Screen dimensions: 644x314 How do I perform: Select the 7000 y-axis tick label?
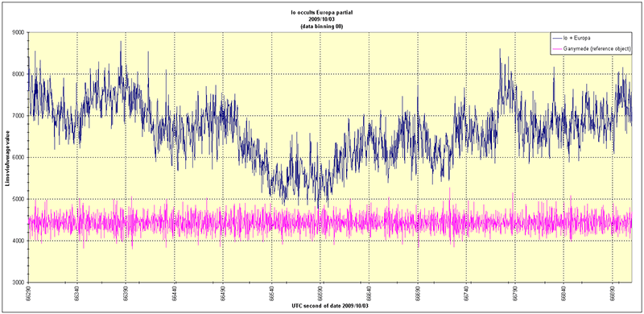click(19, 116)
